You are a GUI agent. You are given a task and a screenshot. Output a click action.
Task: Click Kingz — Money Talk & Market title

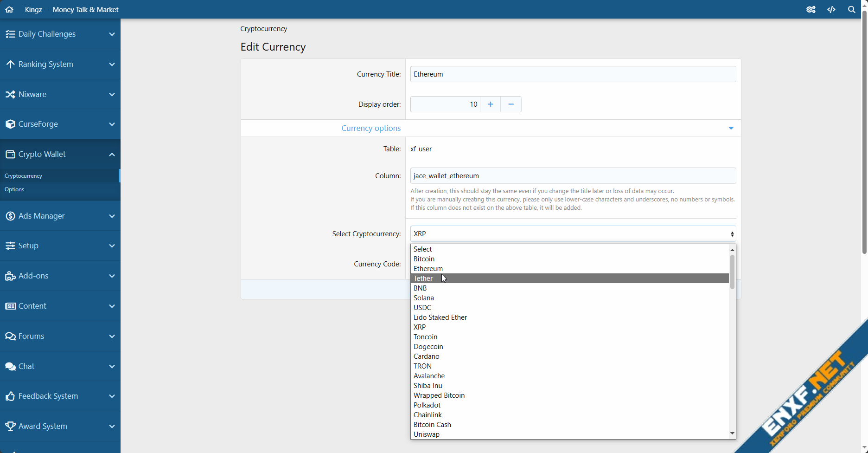coord(71,9)
